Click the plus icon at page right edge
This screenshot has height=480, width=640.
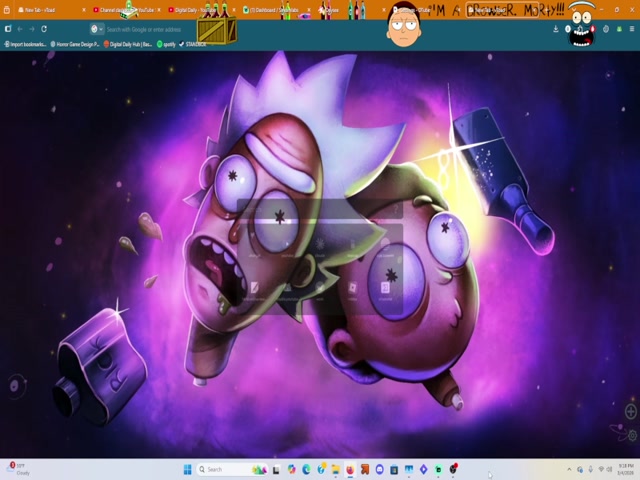(631, 411)
